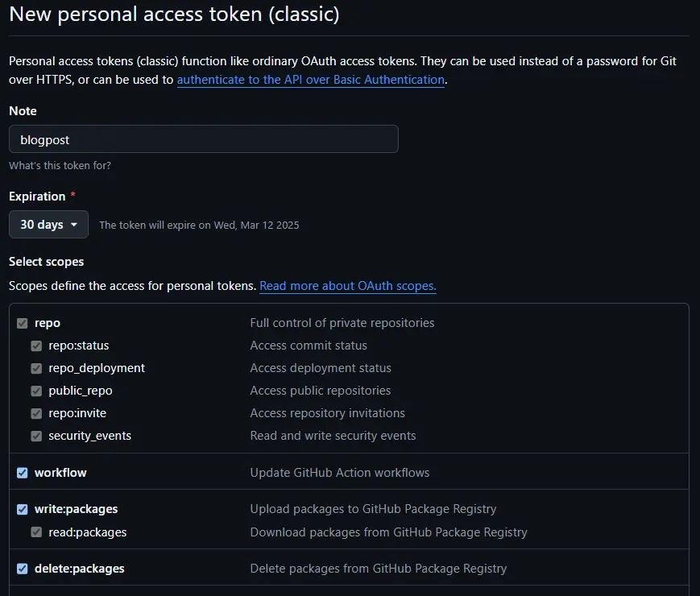This screenshot has height=596, width=700.
Task: Toggle the repo scope checkbox
Action: pos(23,323)
